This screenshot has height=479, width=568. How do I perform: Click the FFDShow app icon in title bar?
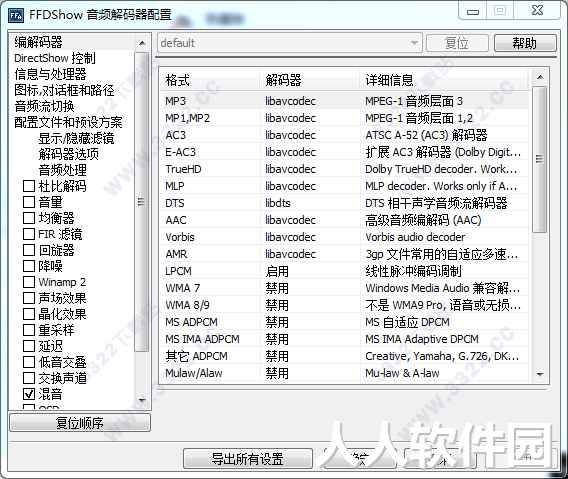coord(16,15)
